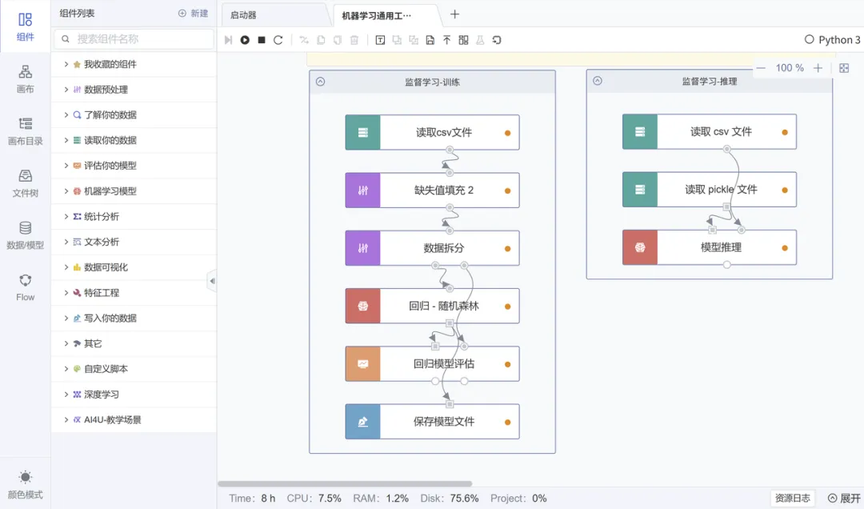Click the fit-to-screen icon beside zoom
The height and width of the screenshot is (509, 864).
click(x=844, y=68)
